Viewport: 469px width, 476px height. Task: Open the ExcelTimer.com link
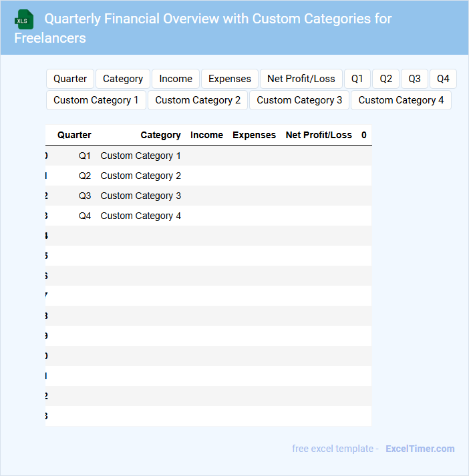point(420,449)
